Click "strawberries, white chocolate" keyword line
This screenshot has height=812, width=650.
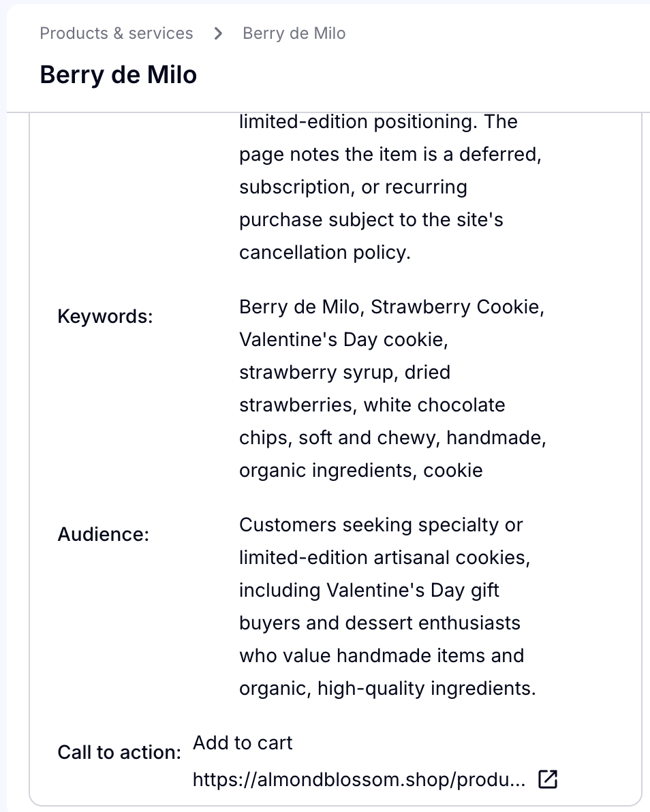(372, 405)
